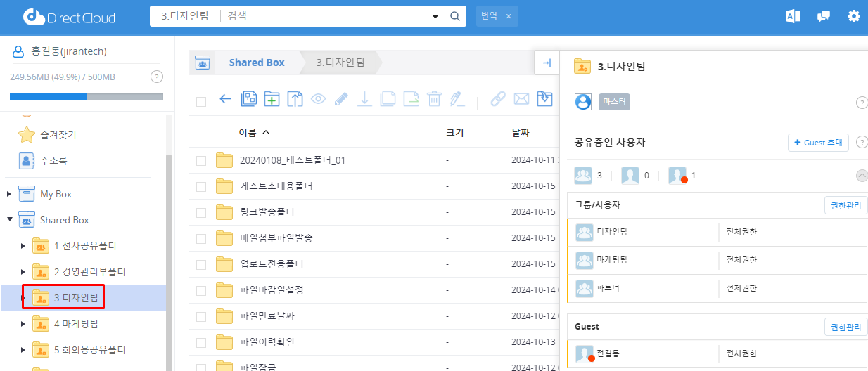Screen dimensions: 868x371
Task: Open the search scope dropdown arrow
Action: 435,16
